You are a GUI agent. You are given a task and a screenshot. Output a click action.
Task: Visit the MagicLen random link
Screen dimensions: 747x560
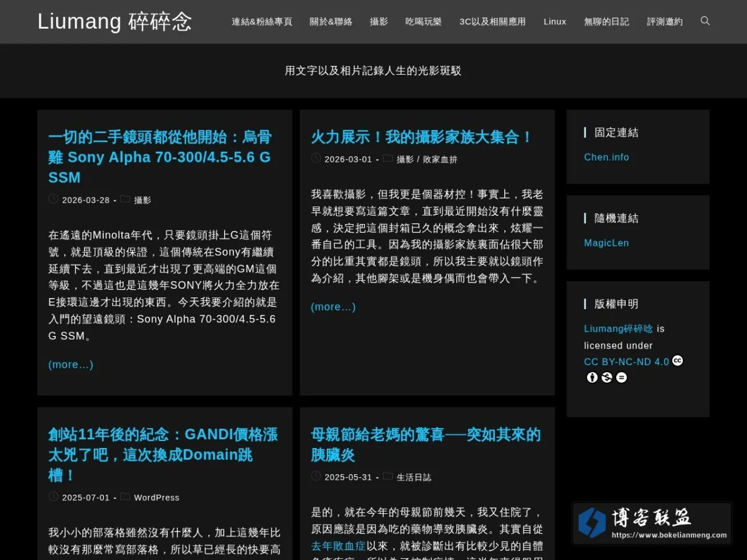pos(606,243)
